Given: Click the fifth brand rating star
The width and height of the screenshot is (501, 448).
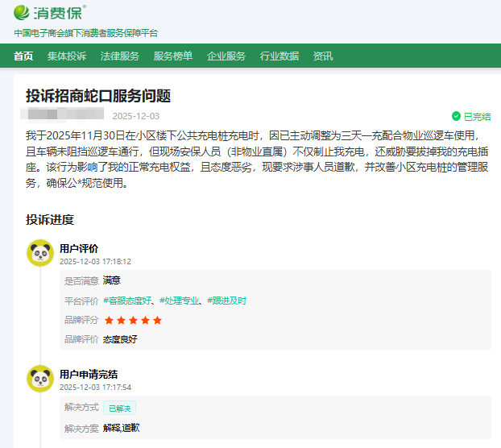Looking at the screenshot, I should click(157, 320).
